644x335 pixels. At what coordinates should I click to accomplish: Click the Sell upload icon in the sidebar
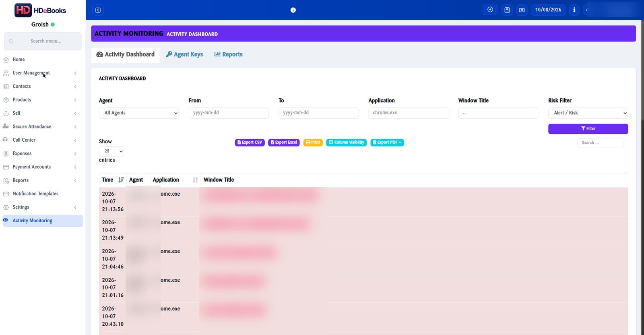pos(6,113)
